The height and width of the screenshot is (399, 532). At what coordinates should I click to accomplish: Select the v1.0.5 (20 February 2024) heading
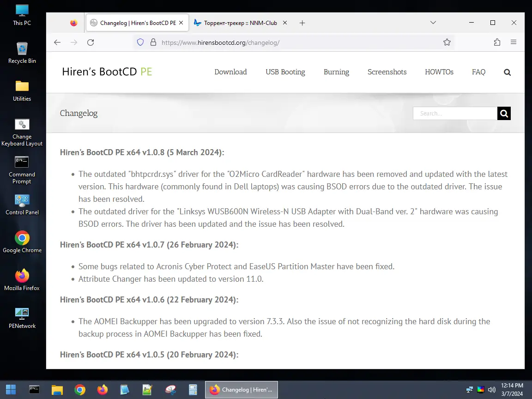tap(149, 355)
